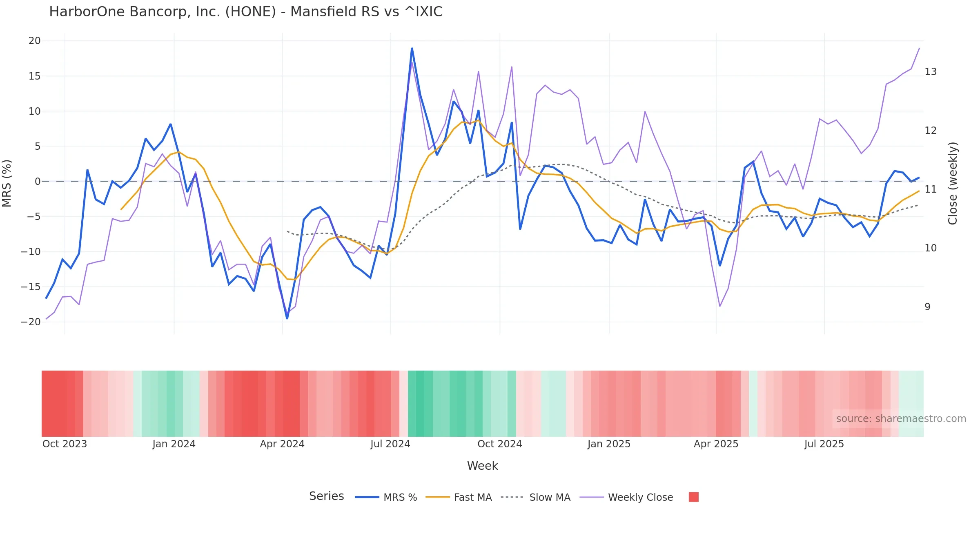Click the 20 tick on MRS axis
Viewport: 980px width, 551px height.
(x=34, y=41)
